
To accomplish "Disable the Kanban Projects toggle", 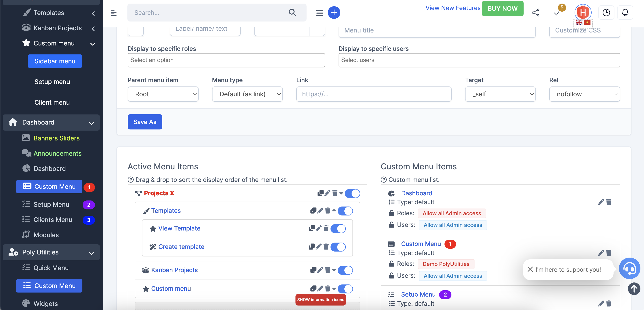I will pyautogui.click(x=345, y=270).
